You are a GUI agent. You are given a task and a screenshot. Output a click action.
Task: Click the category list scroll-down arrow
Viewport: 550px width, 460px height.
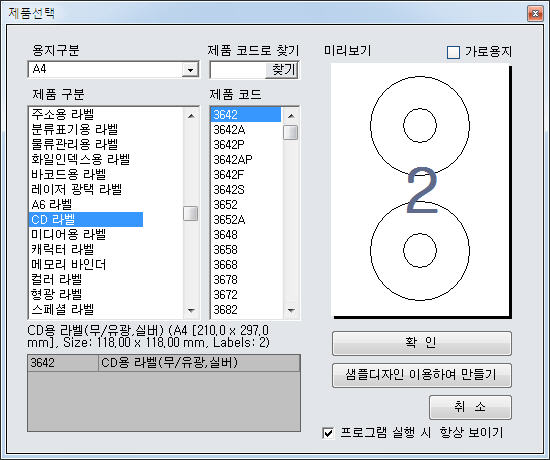(x=191, y=310)
